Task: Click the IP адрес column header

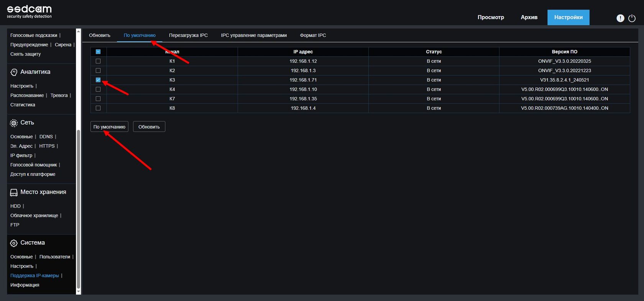Action: pyautogui.click(x=303, y=52)
